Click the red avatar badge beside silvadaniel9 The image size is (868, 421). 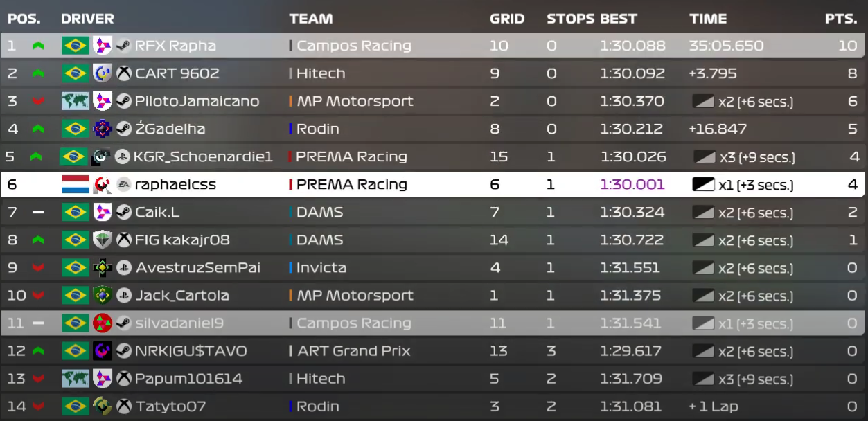coord(103,323)
